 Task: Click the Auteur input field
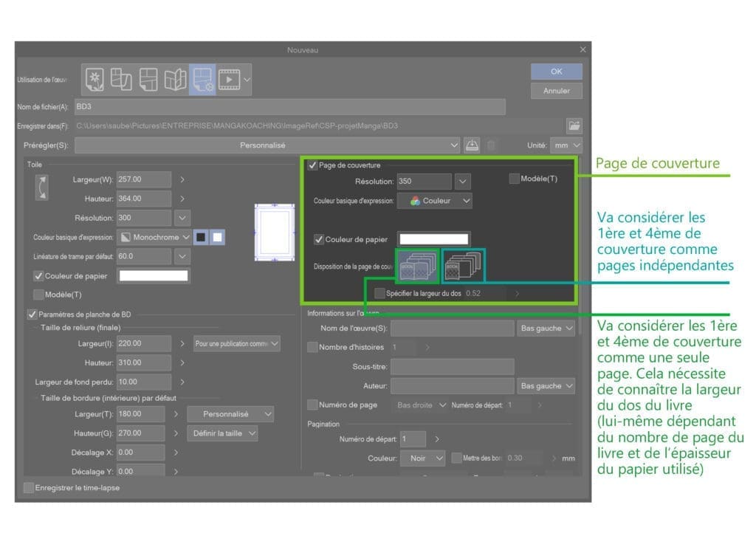pyautogui.click(x=453, y=386)
